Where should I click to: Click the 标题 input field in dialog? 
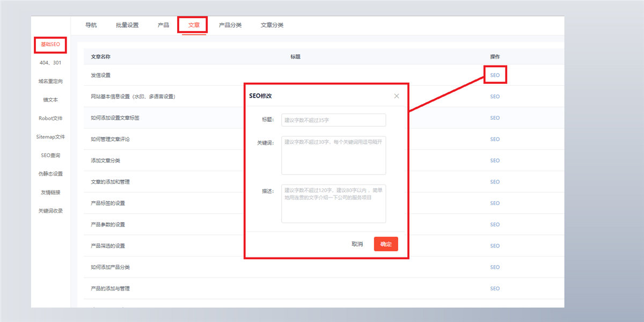(x=333, y=120)
